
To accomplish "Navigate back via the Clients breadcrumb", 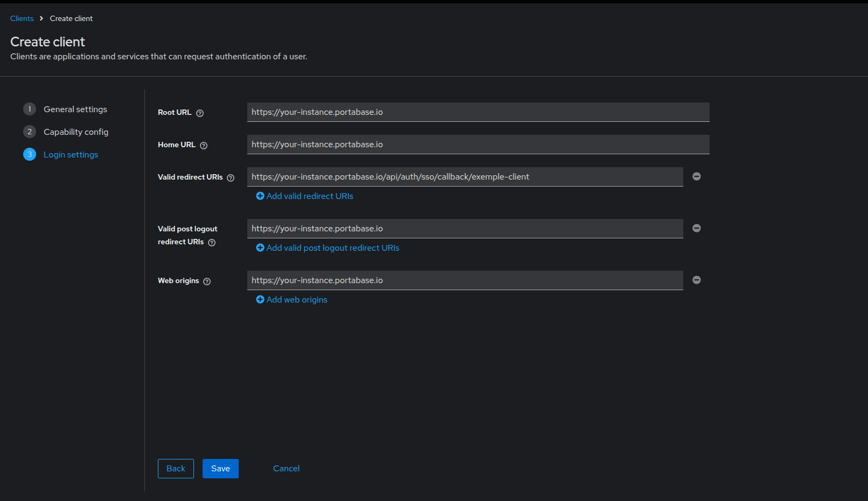I will pyautogui.click(x=22, y=18).
